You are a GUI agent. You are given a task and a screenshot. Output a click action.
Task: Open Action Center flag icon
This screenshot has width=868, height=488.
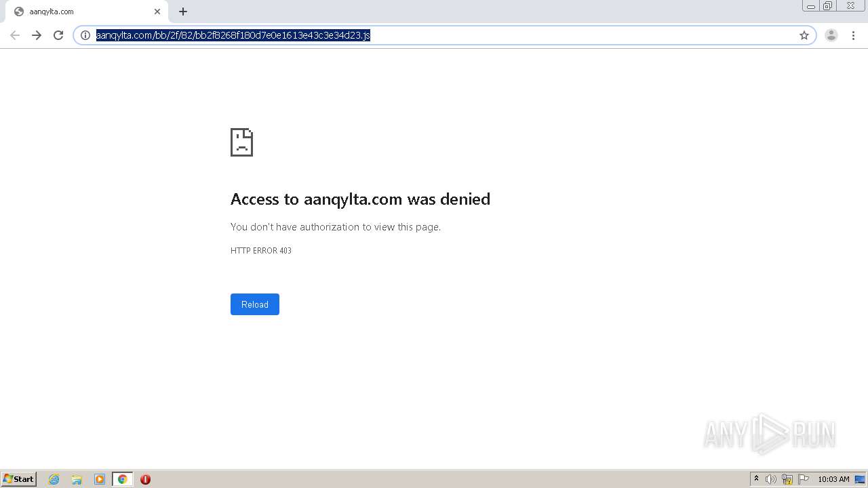point(804,479)
